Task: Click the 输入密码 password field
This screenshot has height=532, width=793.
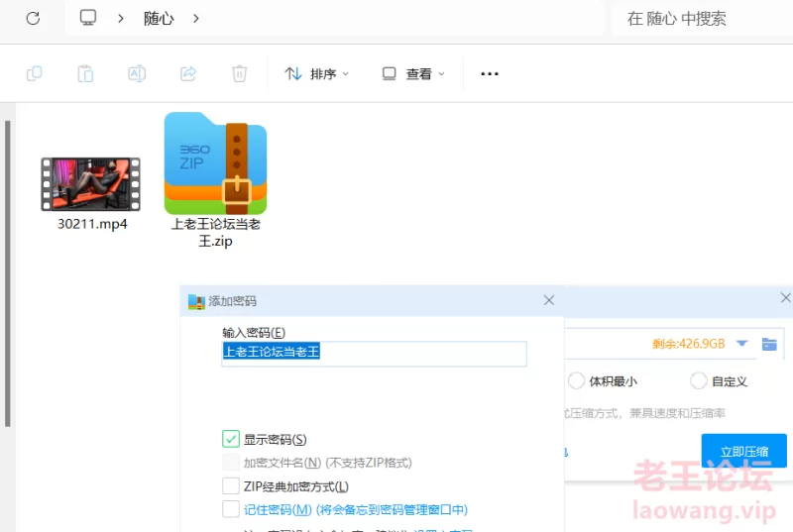Action: [375, 353]
